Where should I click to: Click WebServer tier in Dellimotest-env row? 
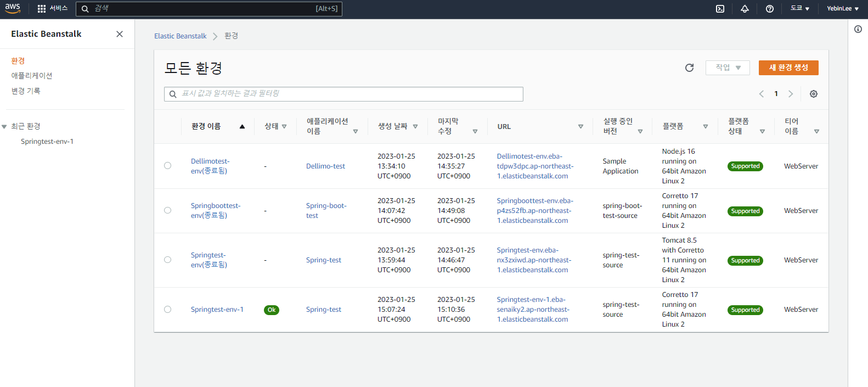click(801, 166)
